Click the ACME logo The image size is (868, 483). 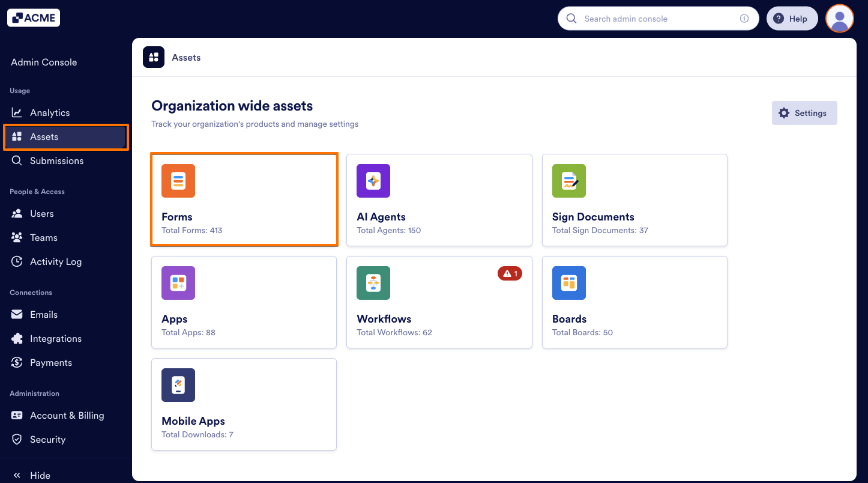34,18
